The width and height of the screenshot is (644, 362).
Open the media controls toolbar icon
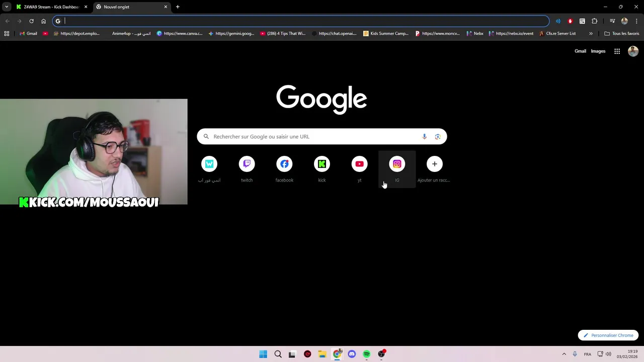(612, 21)
